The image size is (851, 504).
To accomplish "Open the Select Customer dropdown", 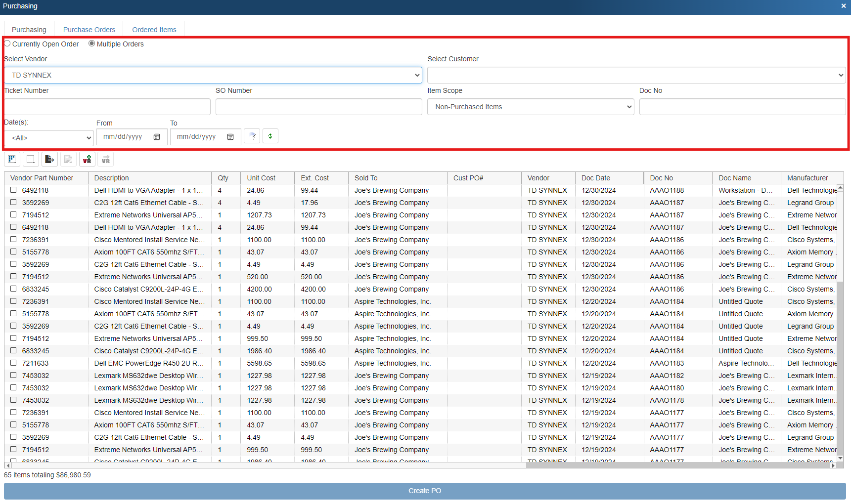I will 636,75.
